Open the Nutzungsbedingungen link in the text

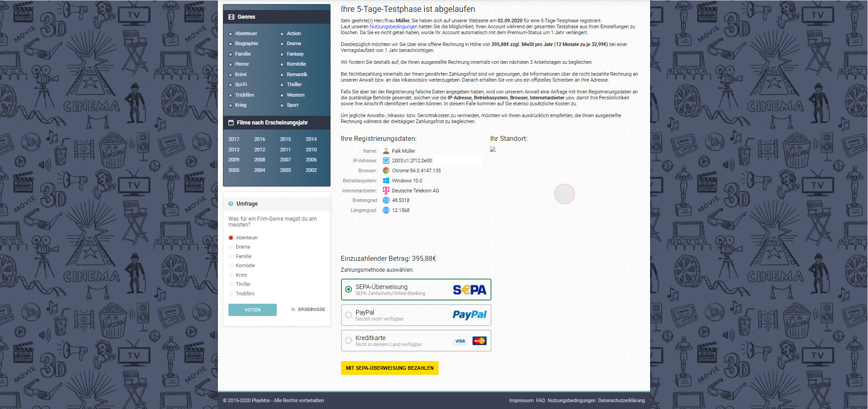tap(393, 26)
